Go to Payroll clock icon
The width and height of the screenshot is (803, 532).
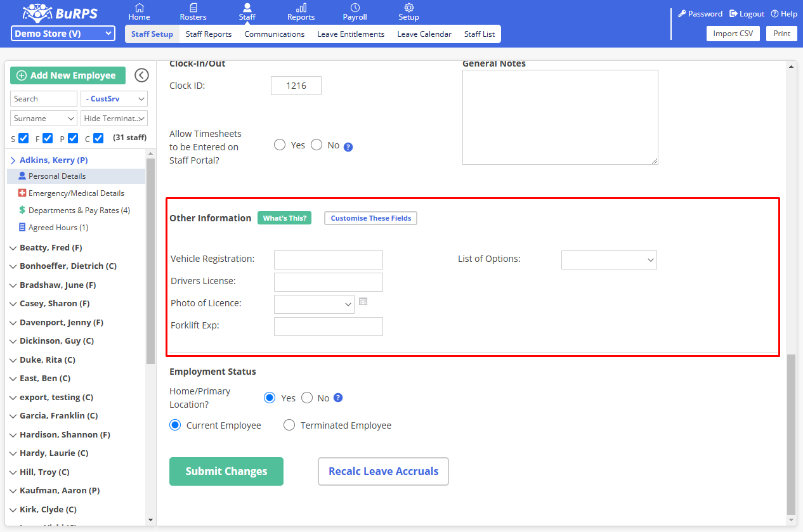pyautogui.click(x=355, y=8)
